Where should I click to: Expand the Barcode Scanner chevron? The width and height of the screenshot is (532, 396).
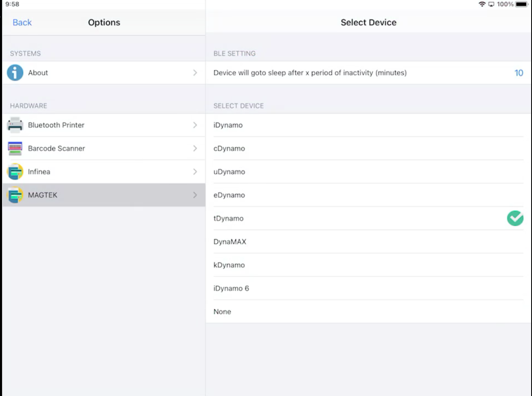click(x=195, y=148)
